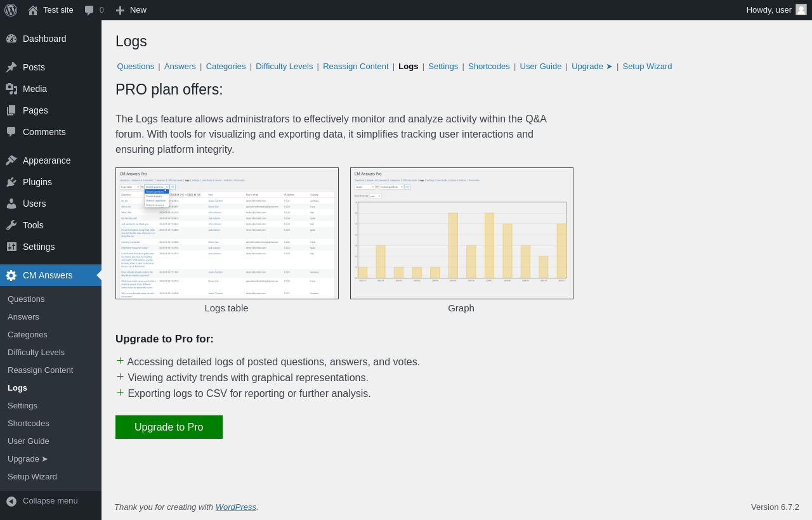Click the Appearance paintbrush icon
This screenshot has width=812, height=520.
pos(11,160)
